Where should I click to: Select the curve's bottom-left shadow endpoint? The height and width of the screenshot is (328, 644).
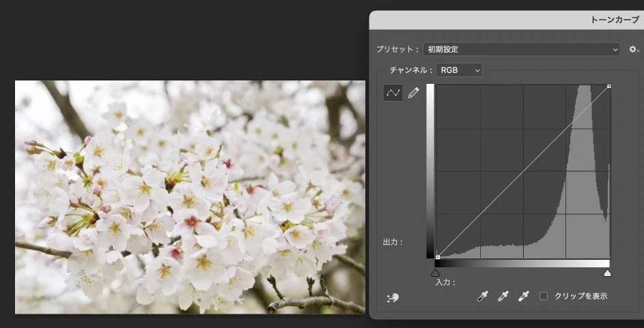[x=437, y=257]
